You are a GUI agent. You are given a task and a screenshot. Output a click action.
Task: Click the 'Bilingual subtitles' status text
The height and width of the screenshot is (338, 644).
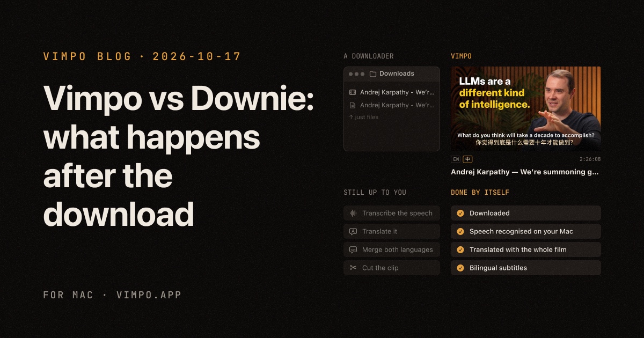498,268
